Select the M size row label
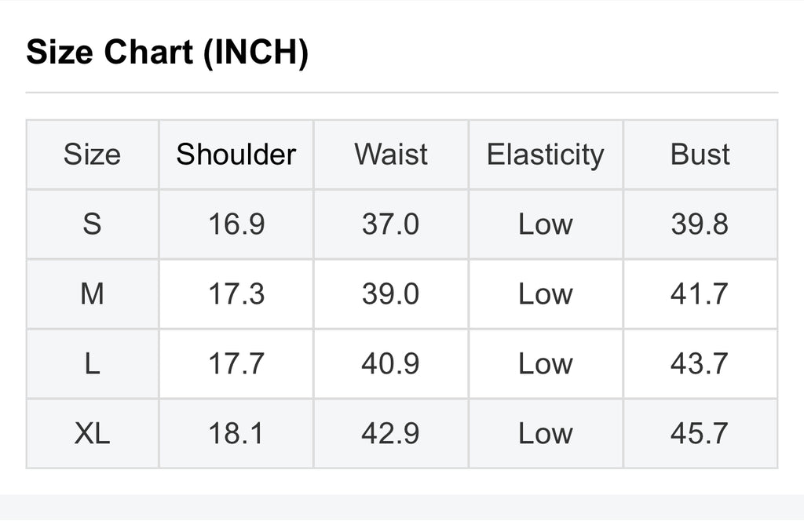The image size is (804, 532). 92,294
